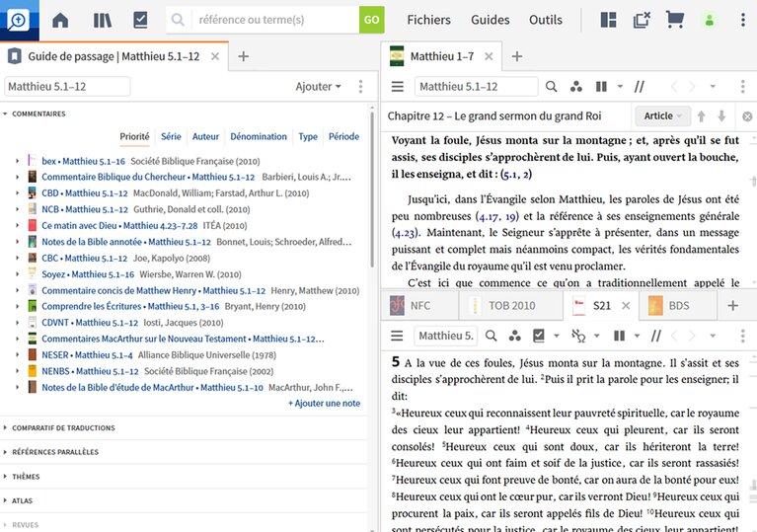Viewport: 757px width, 532px height.
Task: Close the locator bar with X icon
Action: pyautogui.click(x=747, y=116)
